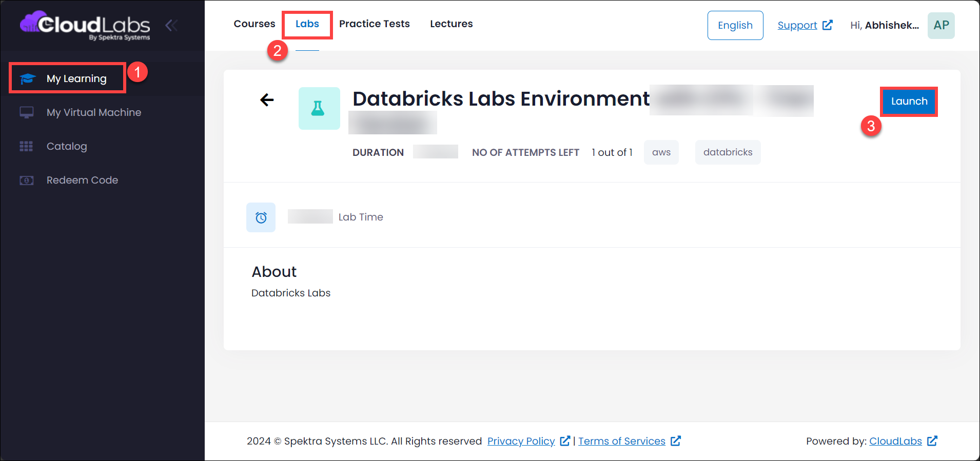980x461 pixels.
Task: Click the NO OF ATTEMPTS LEFT label
Action: point(525,152)
